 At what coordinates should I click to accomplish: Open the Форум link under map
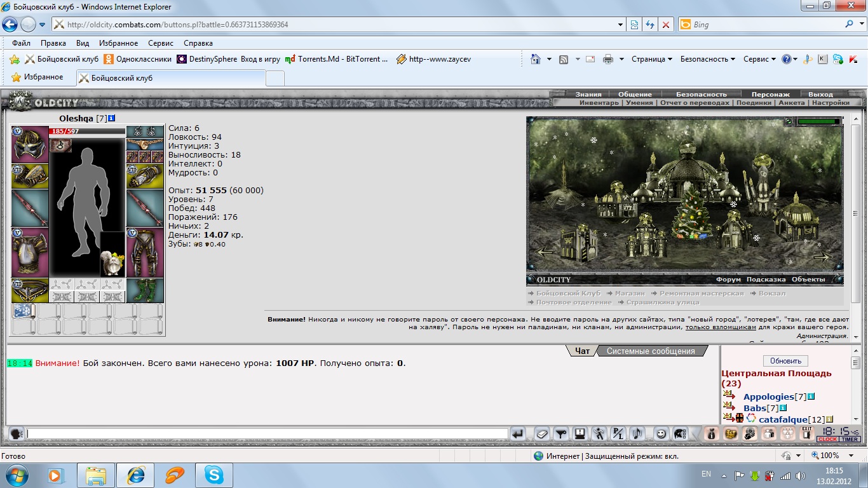tap(728, 280)
